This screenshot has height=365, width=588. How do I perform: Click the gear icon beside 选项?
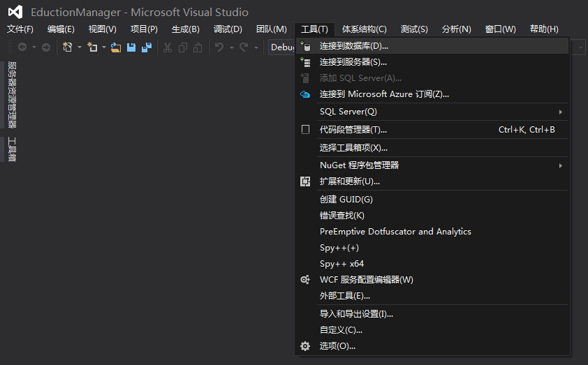coord(305,346)
